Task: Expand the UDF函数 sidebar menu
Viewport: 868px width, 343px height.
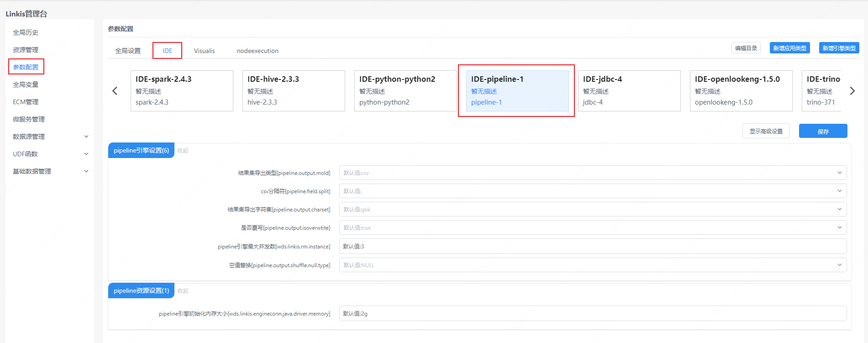Action: tap(50, 154)
